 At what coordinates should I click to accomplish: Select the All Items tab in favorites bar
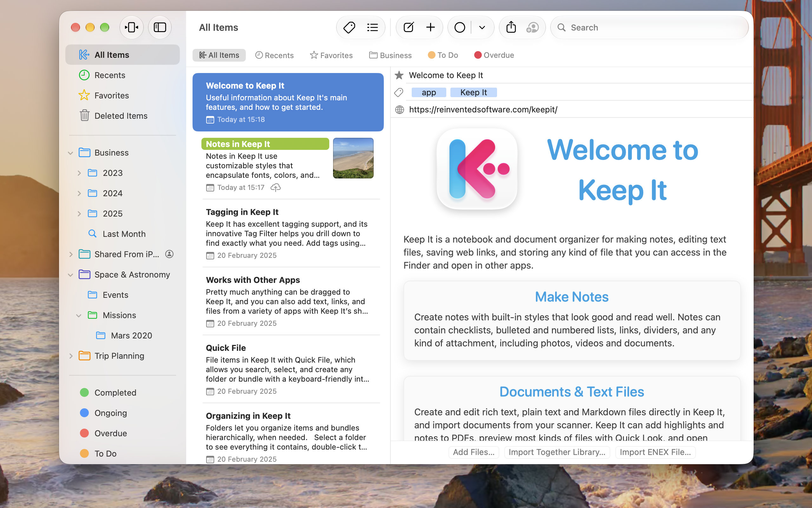point(219,55)
